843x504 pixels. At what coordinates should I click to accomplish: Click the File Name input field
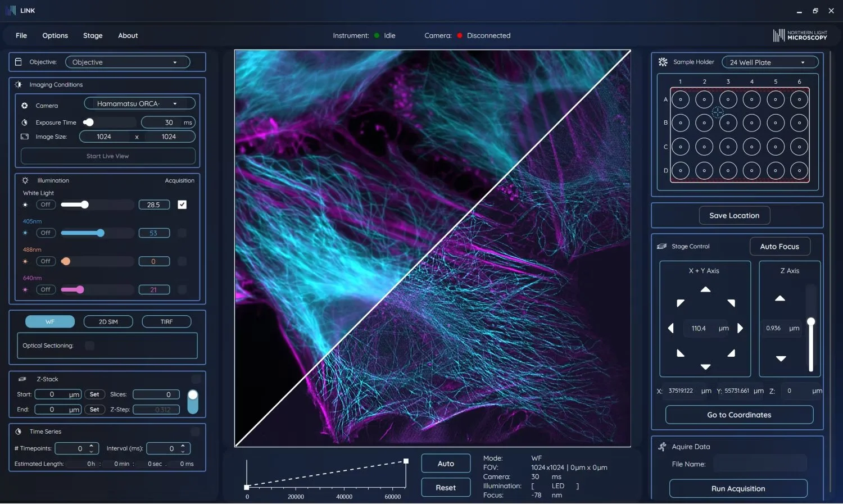coord(760,464)
